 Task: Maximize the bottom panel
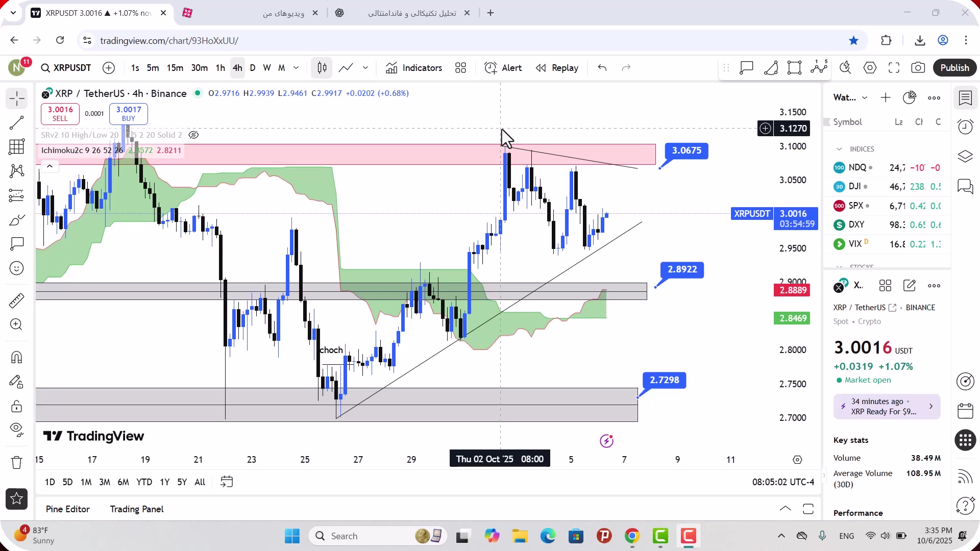coord(808,509)
